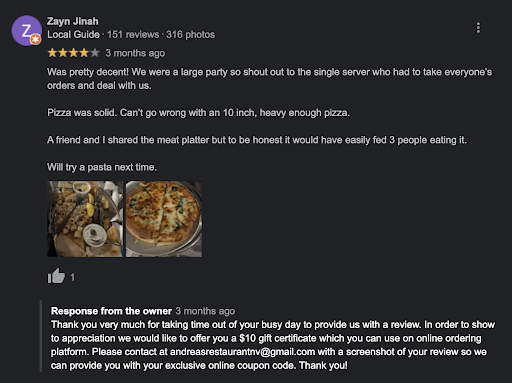Open the three-dot review options menu
Image resolution: width=512 pixels, height=383 pixels.
coord(478,28)
